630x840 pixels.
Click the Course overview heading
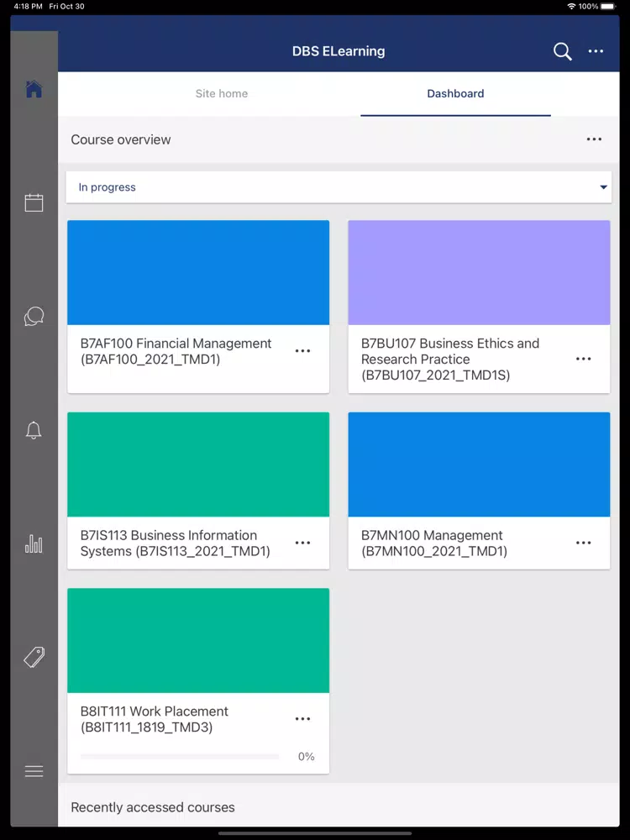coord(120,139)
